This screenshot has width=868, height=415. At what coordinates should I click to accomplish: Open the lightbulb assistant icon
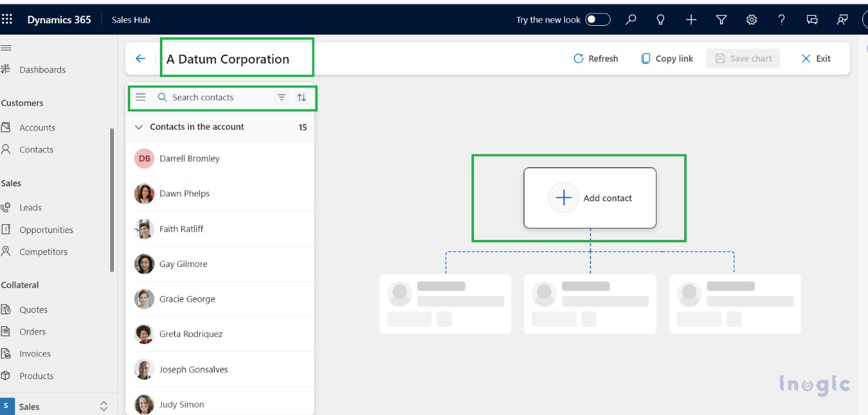click(661, 20)
